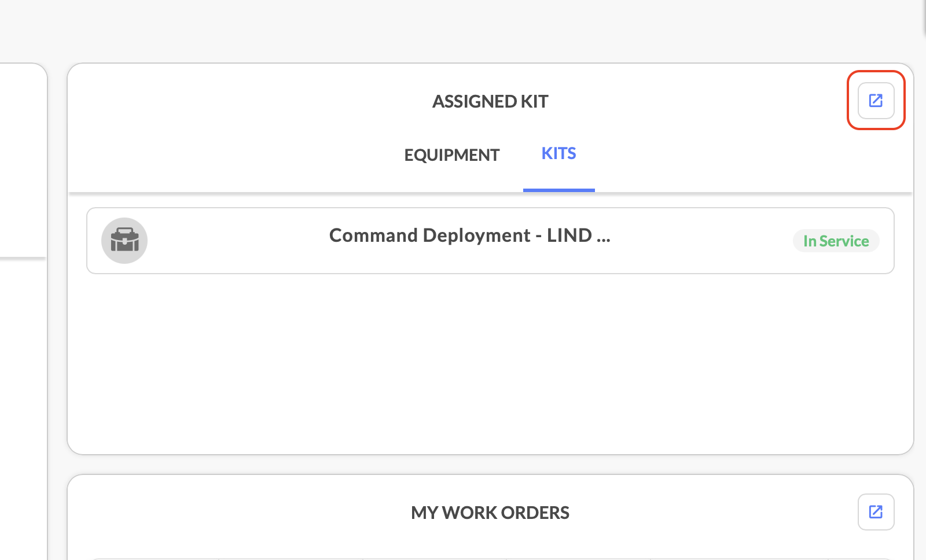Click the Assigned Kit heading

click(x=490, y=102)
